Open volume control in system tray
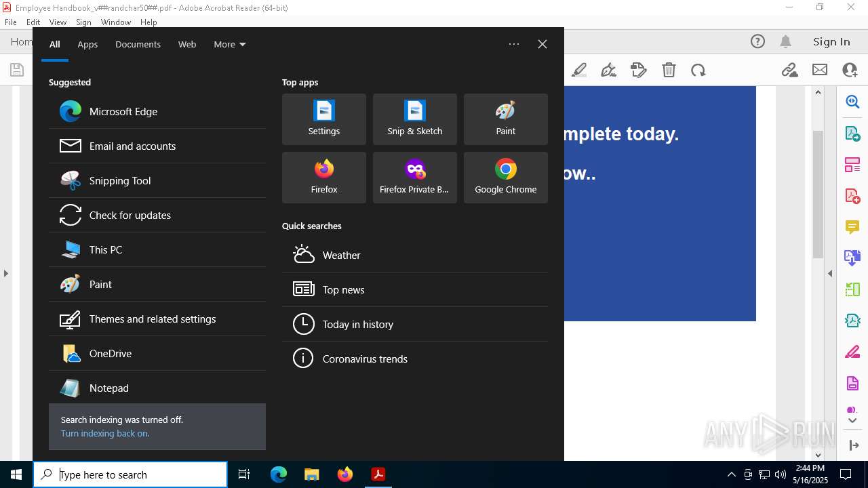Viewport: 868px width, 488px height. (781, 474)
